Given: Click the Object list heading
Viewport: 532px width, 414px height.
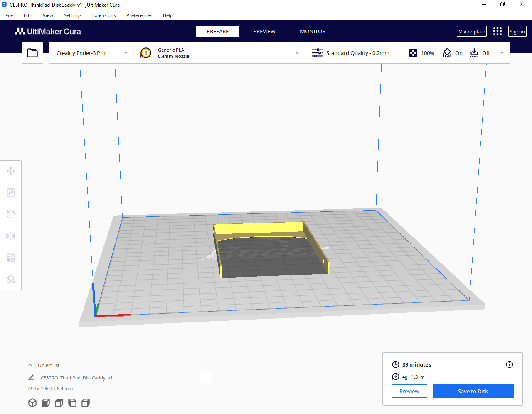Looking at the screenshot, I should [x=49, y=365].
